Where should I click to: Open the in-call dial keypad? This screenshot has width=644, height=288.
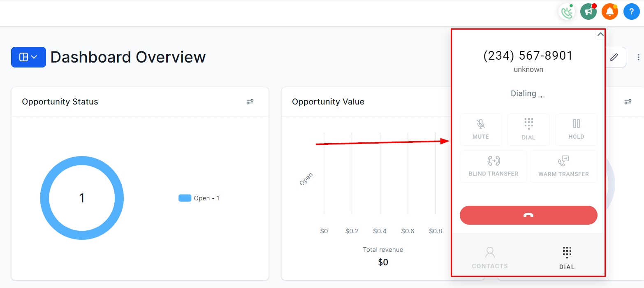[528, 129]
